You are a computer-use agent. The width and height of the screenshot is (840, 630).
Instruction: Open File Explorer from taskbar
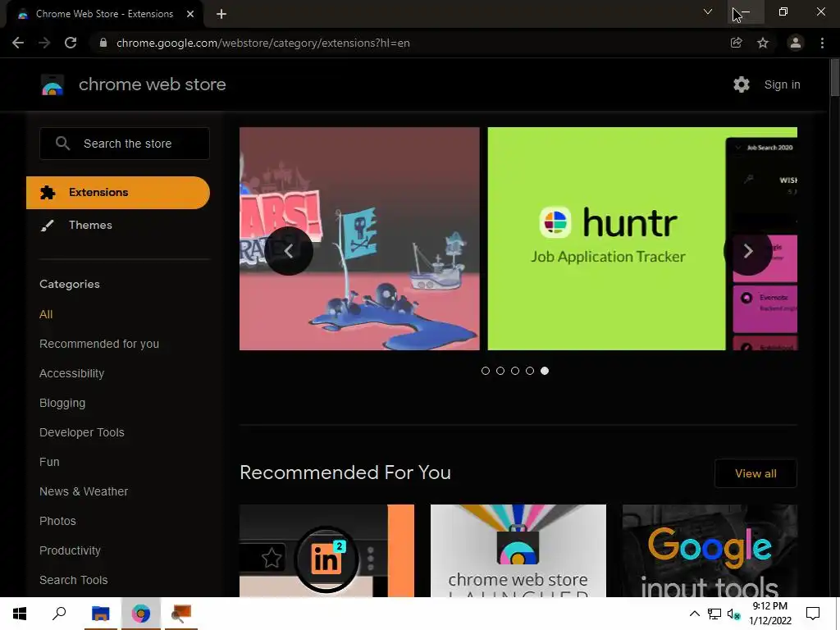point(101,614)
